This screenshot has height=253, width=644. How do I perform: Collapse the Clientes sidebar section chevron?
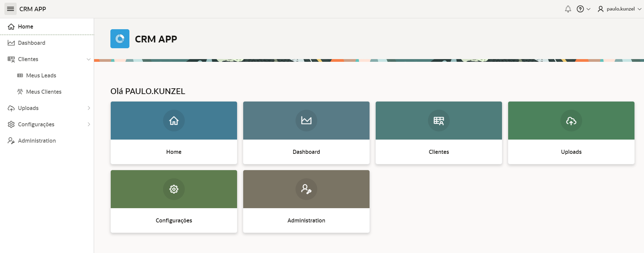point(89,59)
